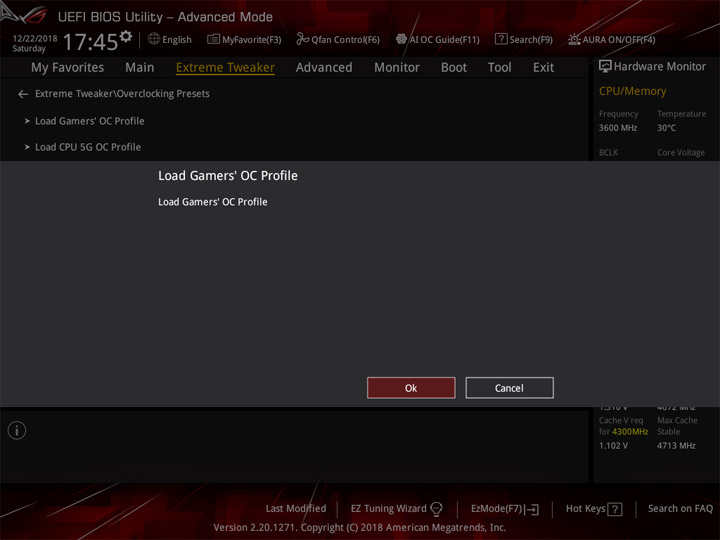Screen dimensions: 720x540
Task: Open EZ Tuning Wizard label
Action: coord(388,508)
